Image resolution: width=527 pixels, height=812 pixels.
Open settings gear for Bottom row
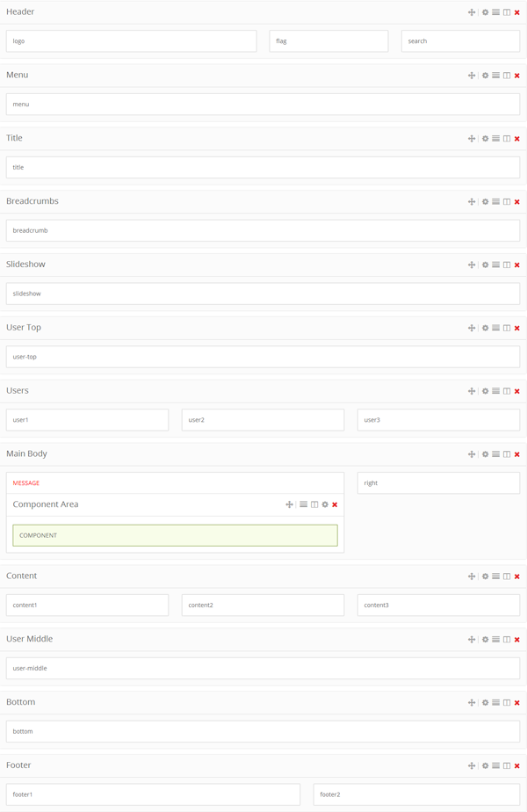[x=485, y=703]
